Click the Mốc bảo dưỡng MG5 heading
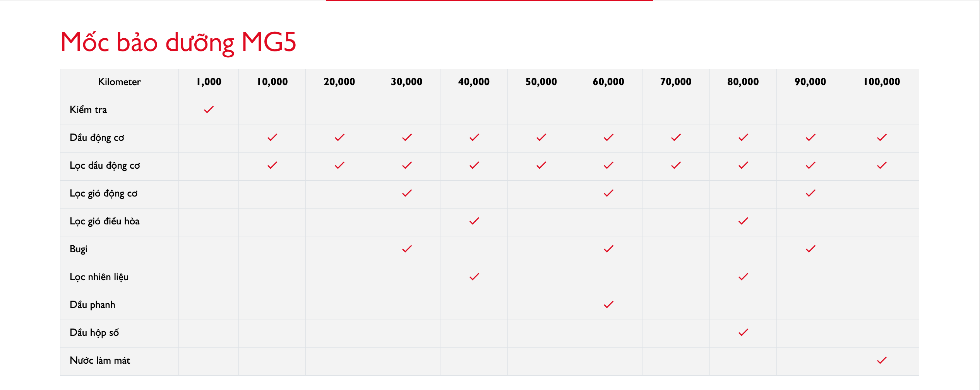The image size is (980, 390). [178, 42]
